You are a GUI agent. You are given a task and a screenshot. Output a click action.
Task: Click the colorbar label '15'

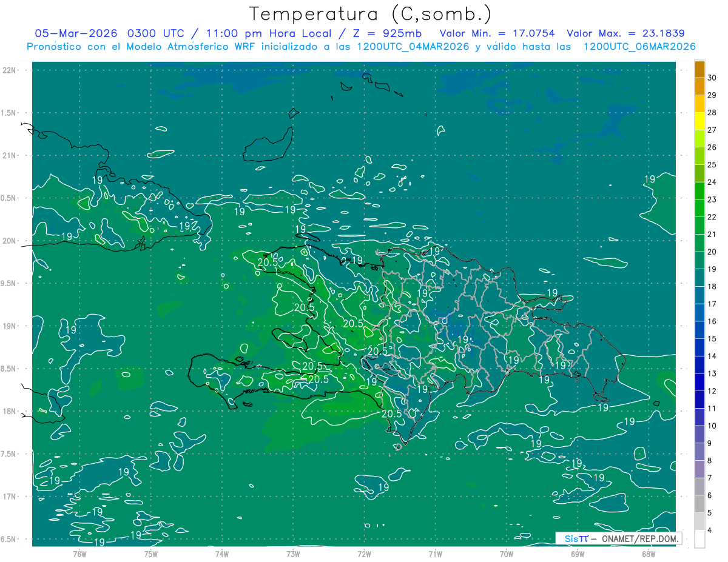(712, 339)
